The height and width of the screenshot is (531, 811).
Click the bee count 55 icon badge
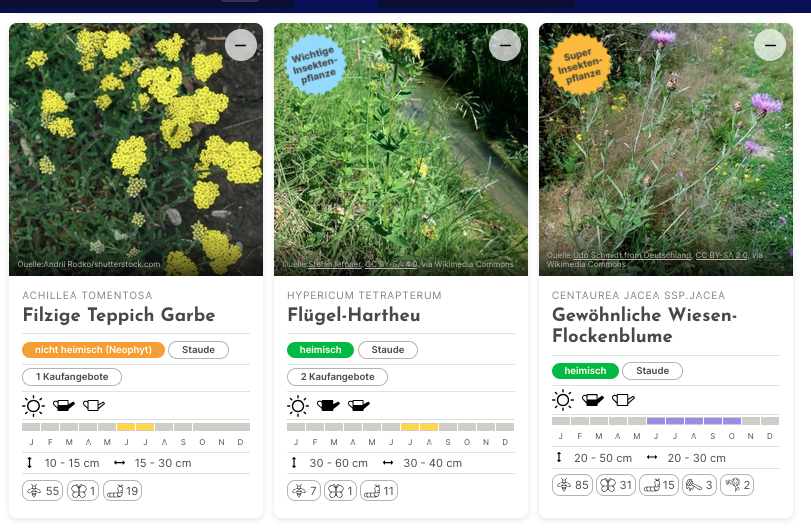tap(42, 491)
